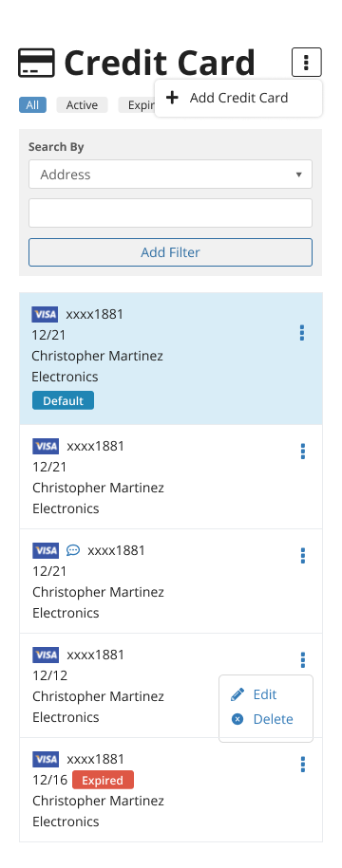Switch to the Active filter tab
342x868 pixels.
click(x=82, y=105)
